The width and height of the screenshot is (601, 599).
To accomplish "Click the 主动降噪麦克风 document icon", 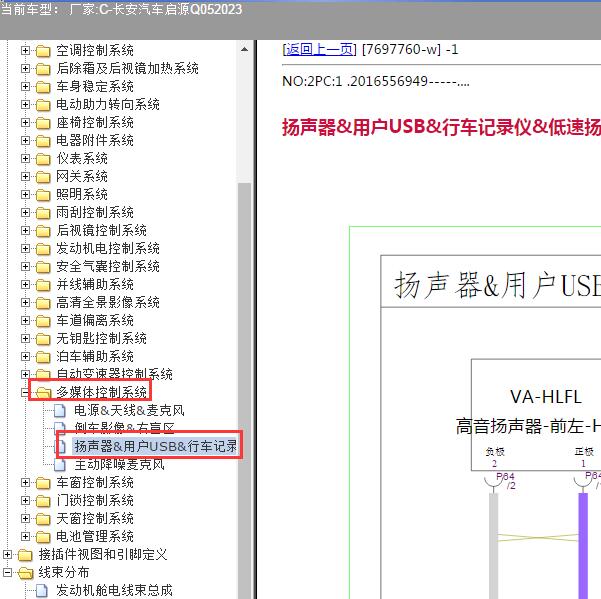I will click(60, 465).
